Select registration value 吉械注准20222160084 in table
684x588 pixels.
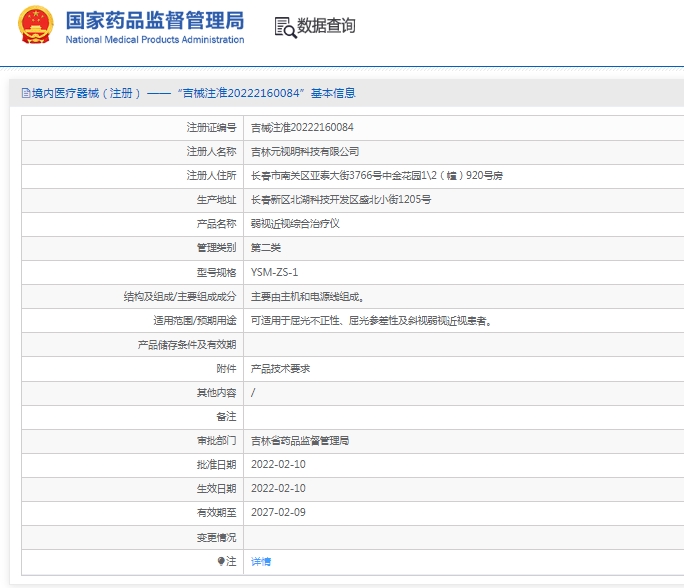[x=302, y=127]
